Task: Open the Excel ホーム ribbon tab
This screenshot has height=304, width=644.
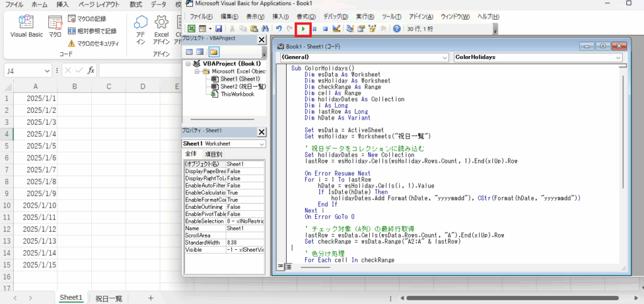Action: pyautogui.click(x=40, y=5)
